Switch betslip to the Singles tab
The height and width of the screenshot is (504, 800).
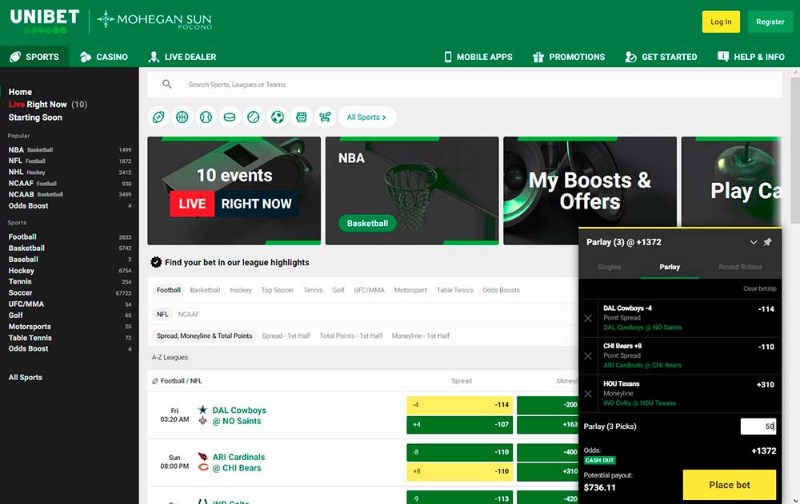point(609,267)
